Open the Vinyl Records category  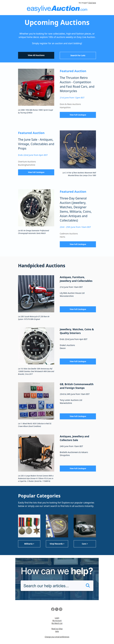57,544
